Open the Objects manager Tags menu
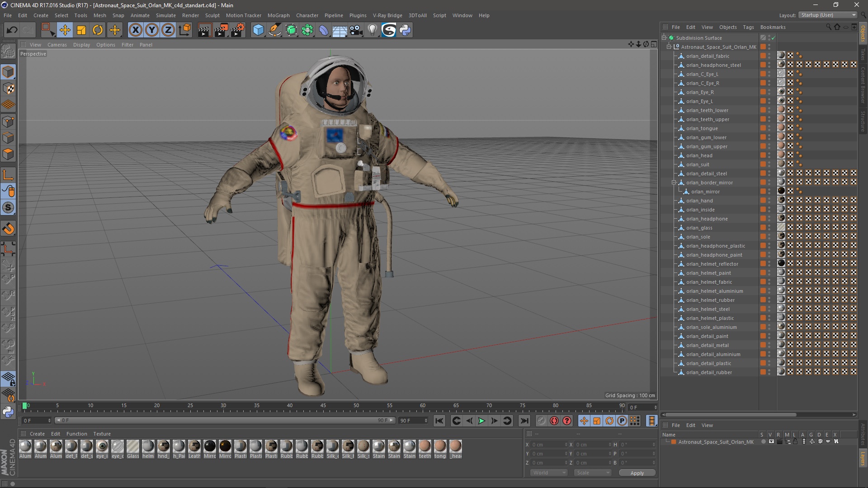Screen dimensions: 868x488 pyautogui.click(x=748, y=27)
